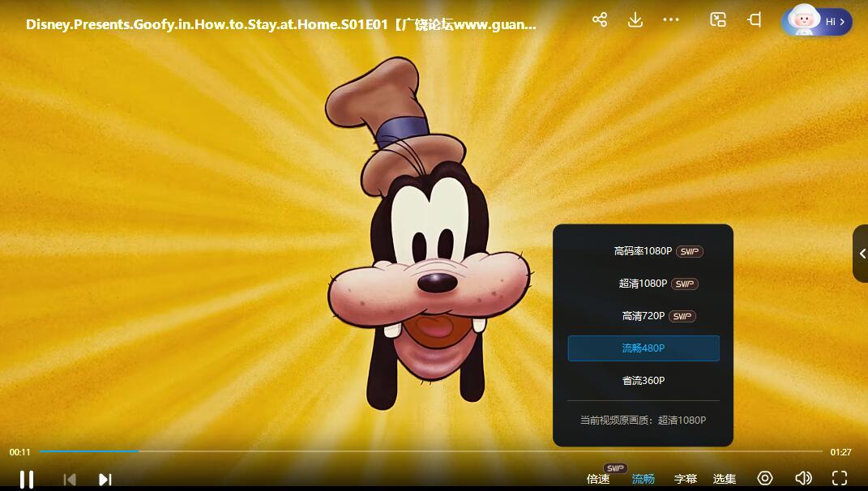868x491 pixels.
Task: Click the 00:11 elapsed time label
Action: 20,452
